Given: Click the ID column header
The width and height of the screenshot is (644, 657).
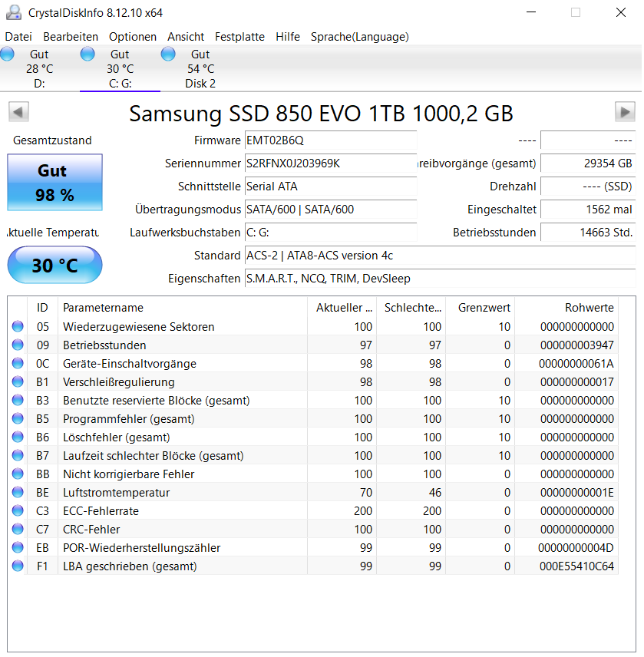Looking at the screenshot, I should point(42,308).
